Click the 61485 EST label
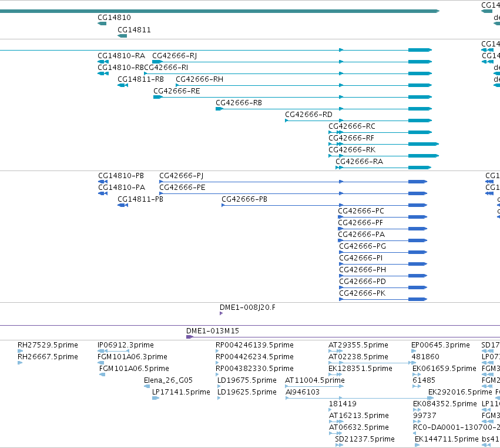 click(x=424, y=380)
